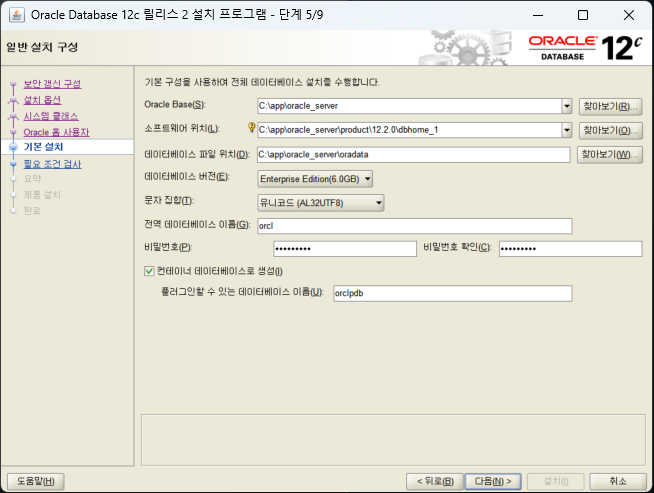Click the empty message area at bottom
The height and width of the screenshot is (493, 654).
393,440
